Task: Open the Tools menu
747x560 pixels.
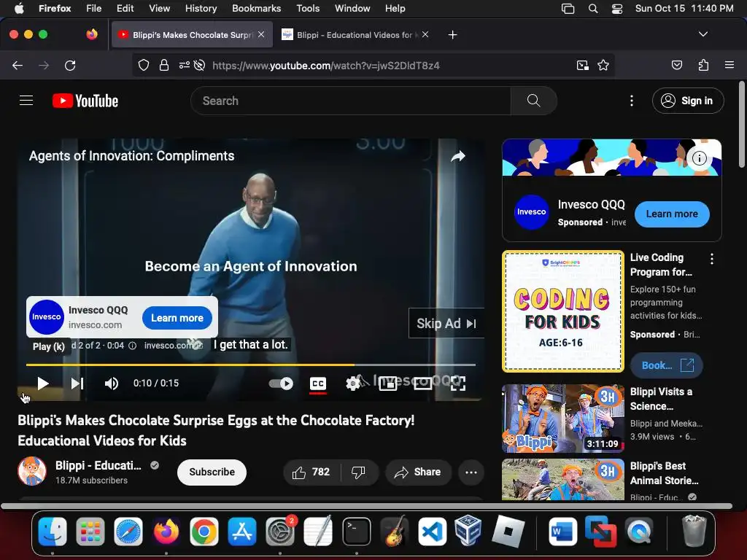Action: pyautogui.click(x=308, y=8)
